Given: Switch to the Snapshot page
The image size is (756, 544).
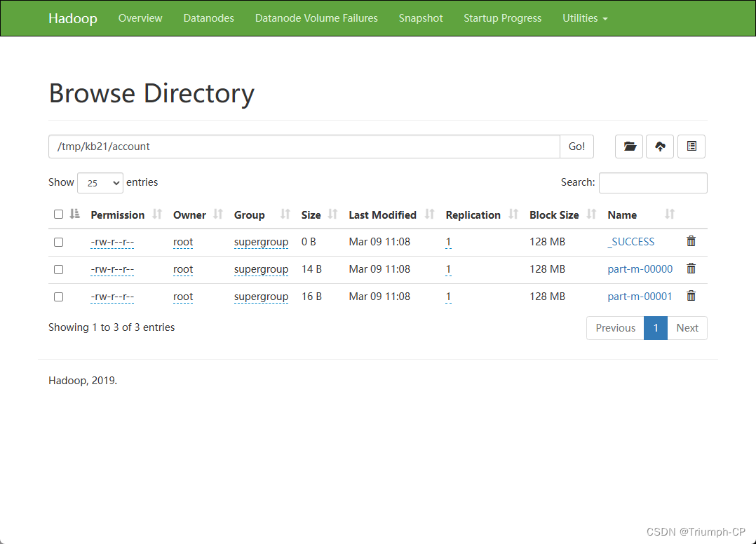Looking at the screenshot, I should coord(421,18).
